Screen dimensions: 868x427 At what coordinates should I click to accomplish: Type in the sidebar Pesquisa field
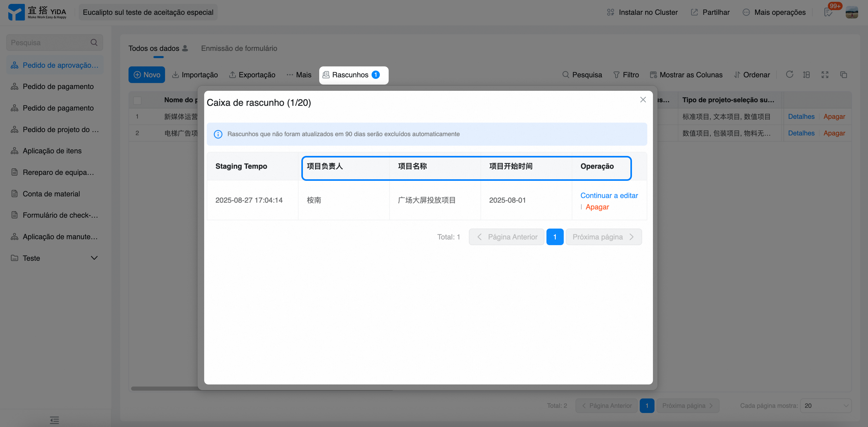tap(47, 43)
